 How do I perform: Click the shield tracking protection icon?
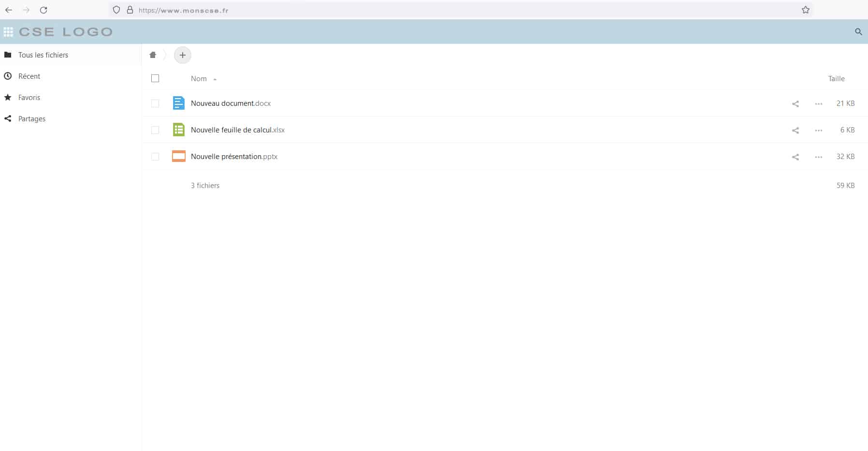coord(116,10)
